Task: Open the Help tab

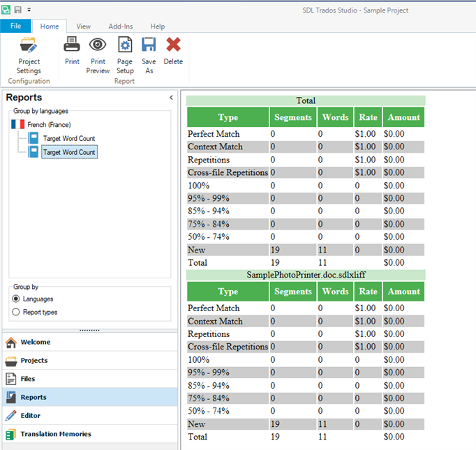Action: click(158, 27)
